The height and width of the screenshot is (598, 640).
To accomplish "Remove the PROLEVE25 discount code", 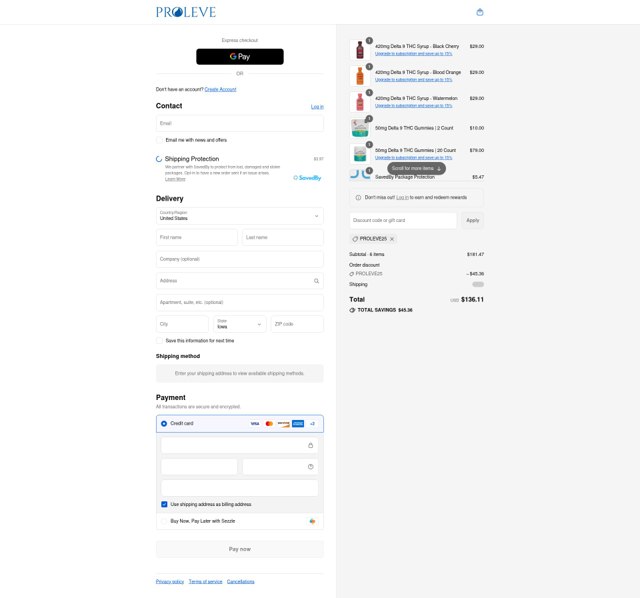I will (x=392, y=239).
